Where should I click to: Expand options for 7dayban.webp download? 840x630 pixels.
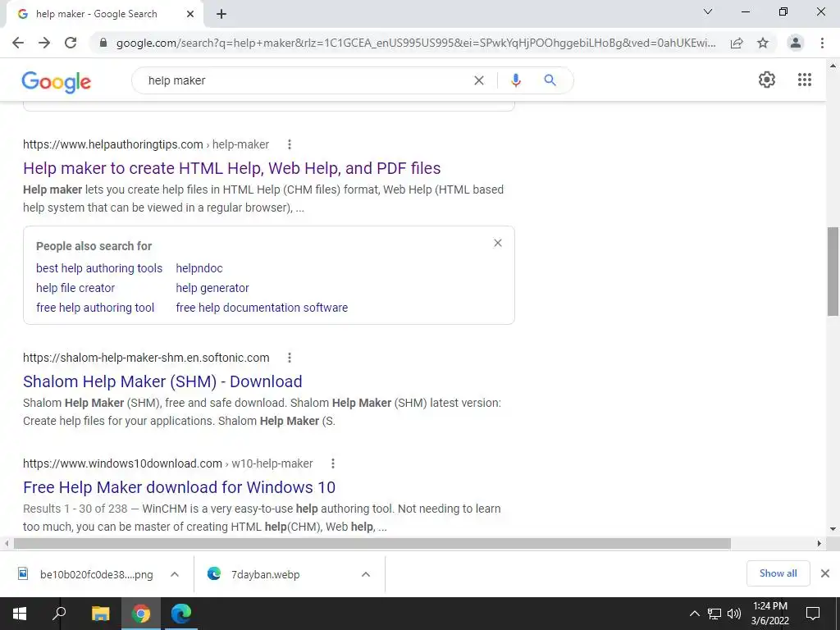click(366, 574)
